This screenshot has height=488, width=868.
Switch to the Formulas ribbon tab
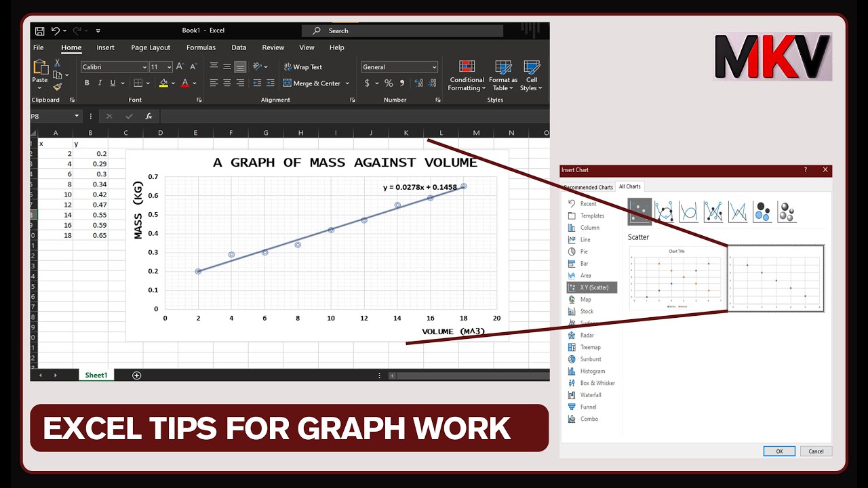201,47
